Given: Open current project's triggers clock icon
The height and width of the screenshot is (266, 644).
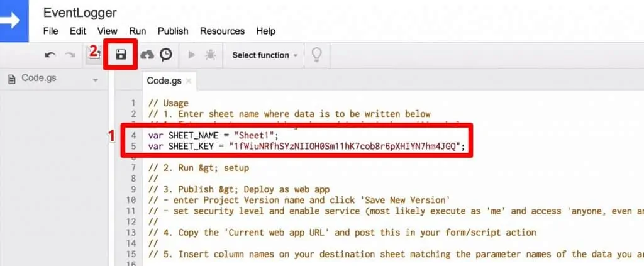Looking at the screenshot, I should [x=166, y=55].
